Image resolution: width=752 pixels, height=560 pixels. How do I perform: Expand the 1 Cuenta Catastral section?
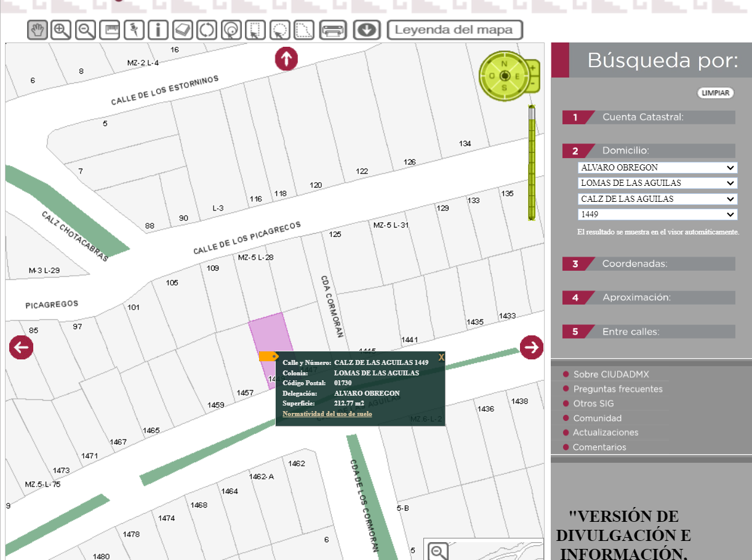pos(649,117)
